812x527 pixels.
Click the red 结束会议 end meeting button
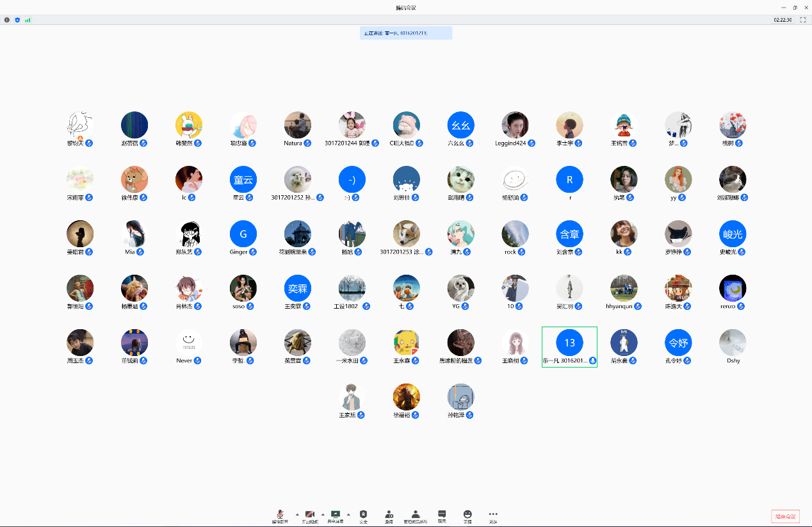(785, 517)
